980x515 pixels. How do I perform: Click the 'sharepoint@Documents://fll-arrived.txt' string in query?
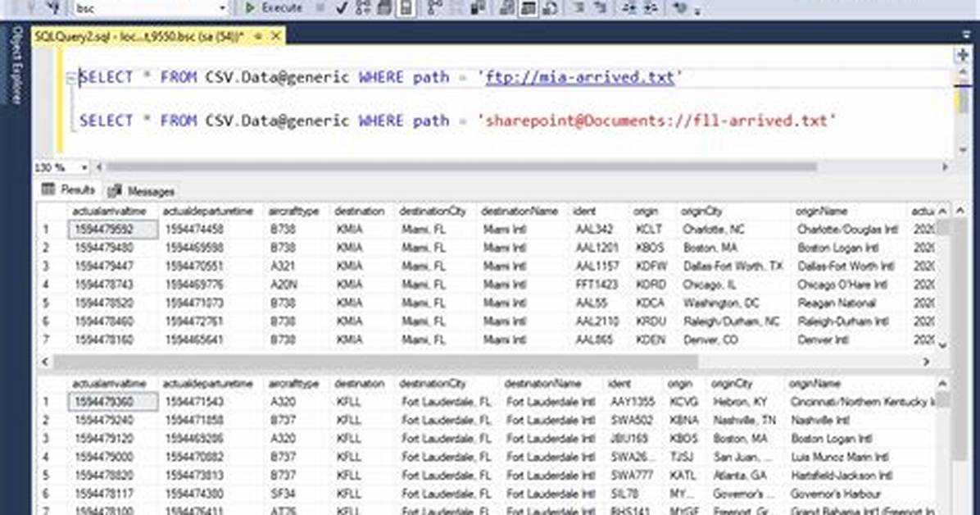tap(657, 121)
